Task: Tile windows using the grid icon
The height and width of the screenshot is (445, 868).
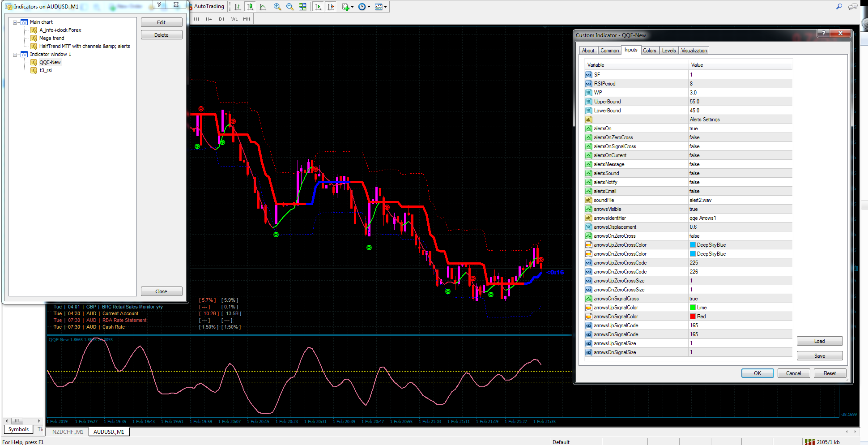Action: (x=303, y=7)
